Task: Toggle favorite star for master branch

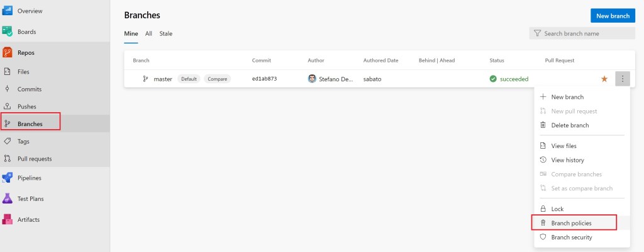Action: point(604,79)
